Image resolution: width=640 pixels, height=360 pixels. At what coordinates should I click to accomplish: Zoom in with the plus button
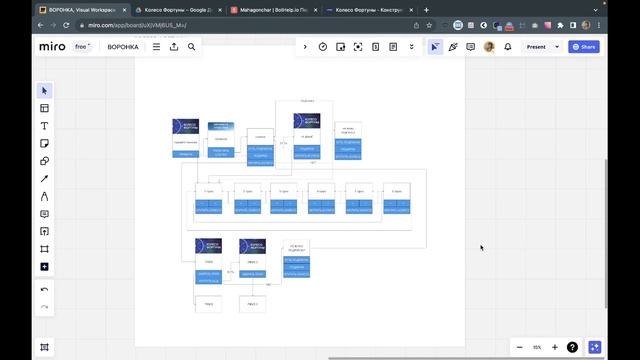pyautogui.click(x=555, y=347)
